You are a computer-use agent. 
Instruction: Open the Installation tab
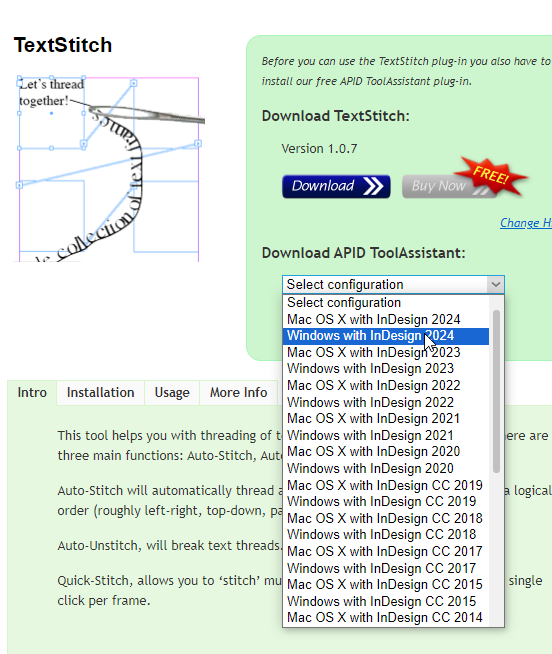pos(101,392)
